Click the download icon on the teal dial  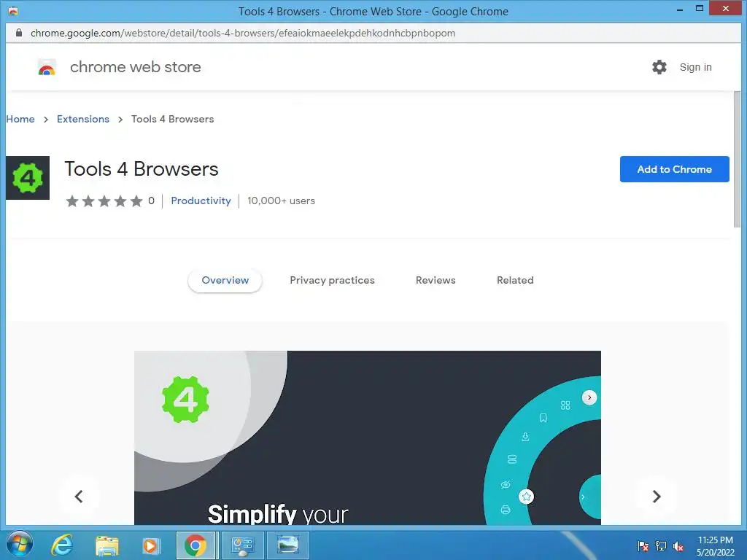click(525, 437)
